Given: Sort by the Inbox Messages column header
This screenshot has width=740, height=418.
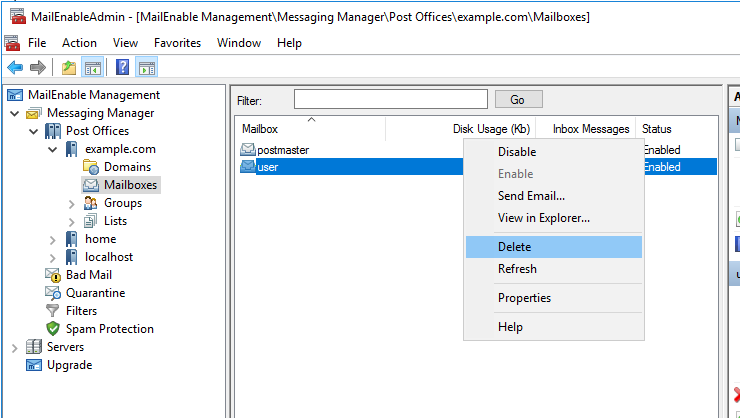Looking at the screenshot, I should click(586, 128).
